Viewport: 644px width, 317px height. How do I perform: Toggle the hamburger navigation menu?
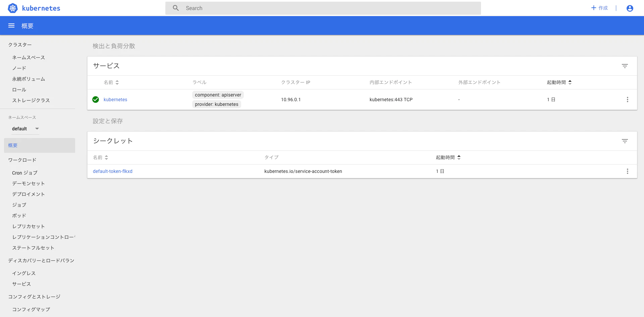(11, 25)
